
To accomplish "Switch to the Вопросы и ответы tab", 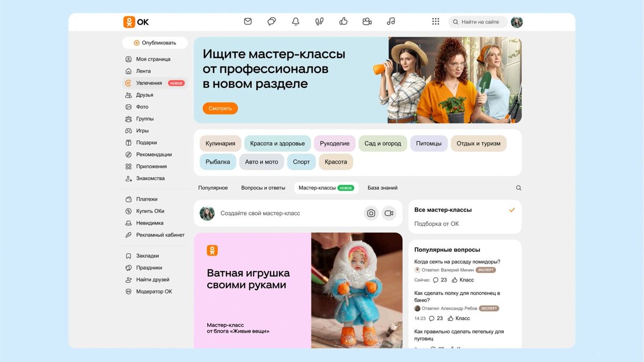I will (x=263, y=188).
